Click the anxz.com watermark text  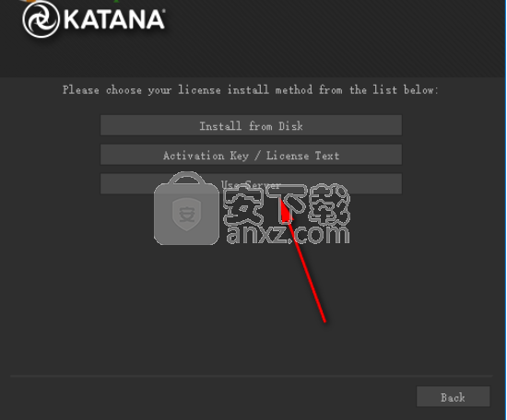(288, 235)
